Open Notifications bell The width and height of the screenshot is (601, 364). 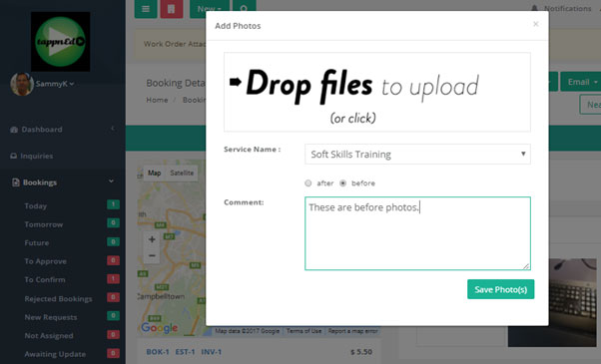click(534, 8)
